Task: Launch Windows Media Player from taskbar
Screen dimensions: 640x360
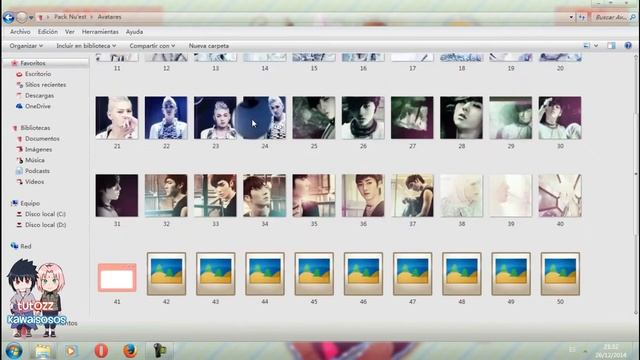Action: click(71, 351)
